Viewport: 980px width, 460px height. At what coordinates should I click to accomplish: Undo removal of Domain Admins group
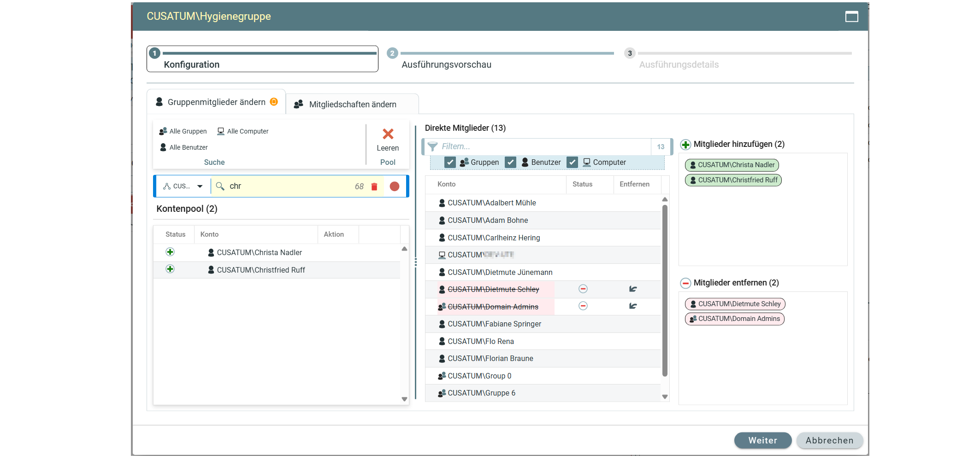coord(633,306)
